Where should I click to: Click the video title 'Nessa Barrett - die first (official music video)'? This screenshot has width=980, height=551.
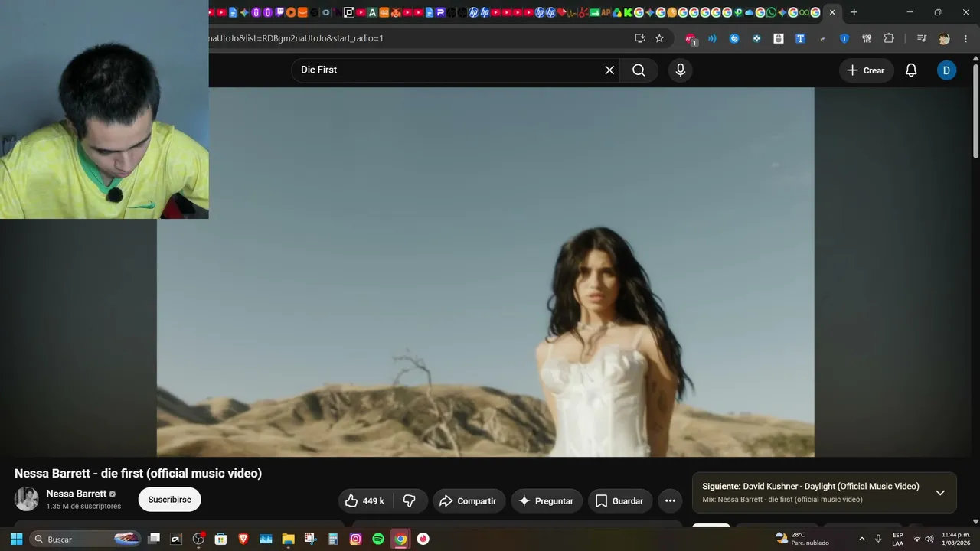[138, 473]
